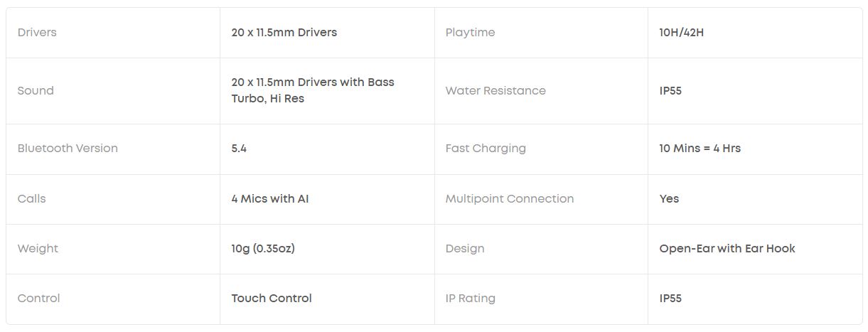
Task: Click the "Calls" row label
Action: [x=31, y=199]
